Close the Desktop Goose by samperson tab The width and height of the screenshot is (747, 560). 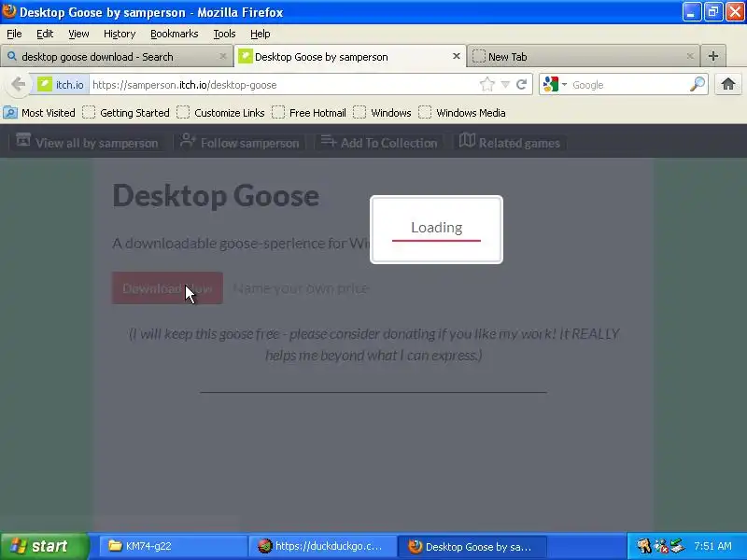pos(456,56)
